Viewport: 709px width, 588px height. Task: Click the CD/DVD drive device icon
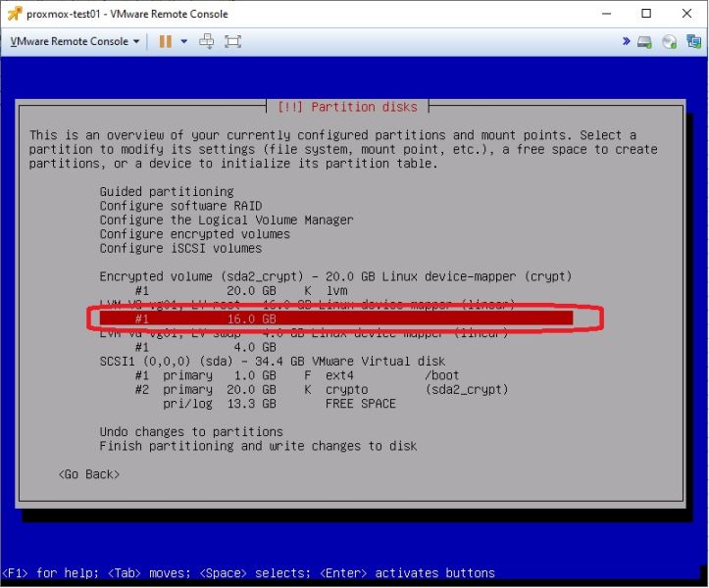coord(669,42)
